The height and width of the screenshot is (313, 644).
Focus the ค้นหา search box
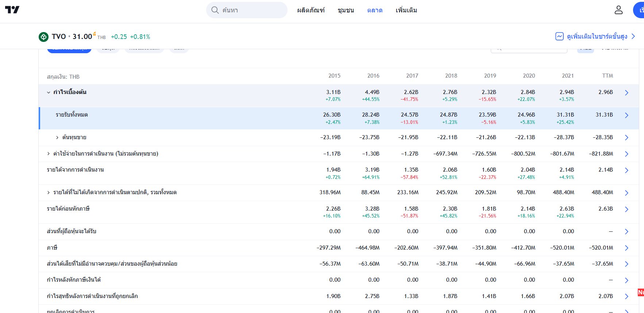click(x=247, y=10)
